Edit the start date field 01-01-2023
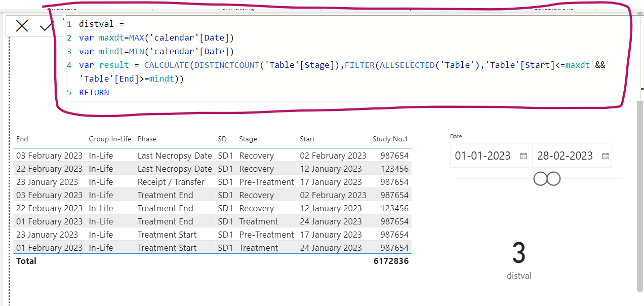Screen dimensions: 644x306 [x=483, y=156]
